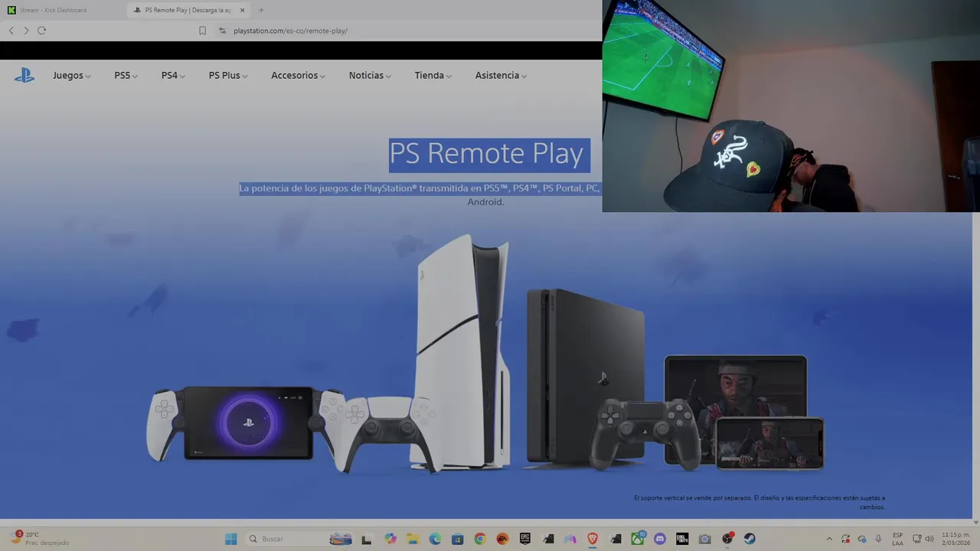Click the PlayStation logo in the site header
The image size is (980, 551).
[24, 75]
